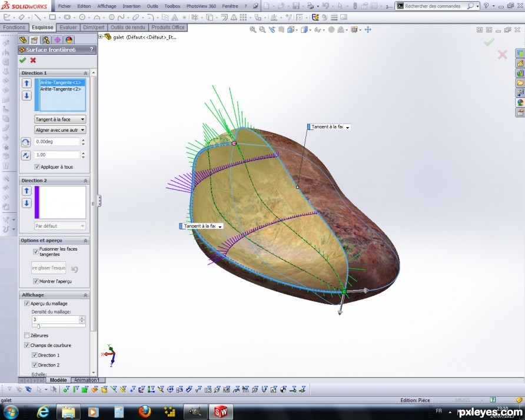Click the Zoom to area icon

(x=262, y=30)
